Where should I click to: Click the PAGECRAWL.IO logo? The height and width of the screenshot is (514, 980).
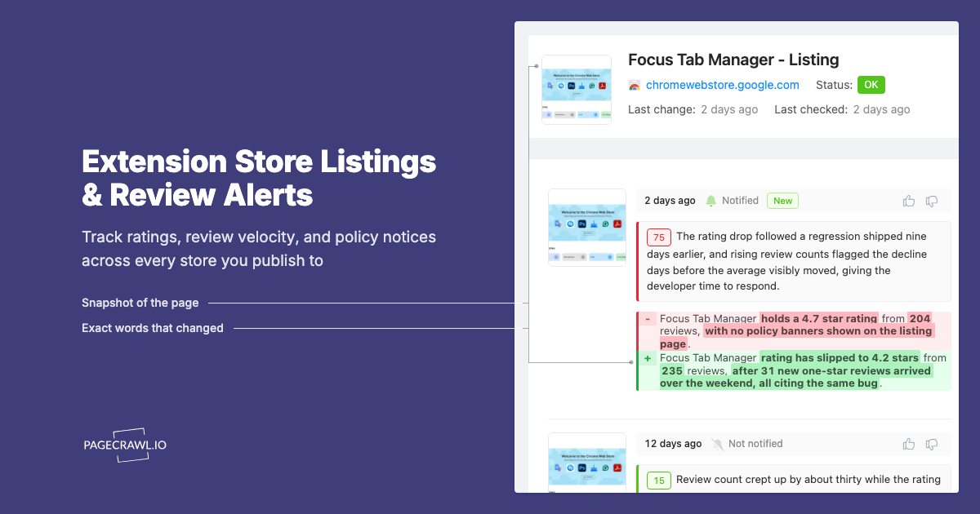[125, 445]
